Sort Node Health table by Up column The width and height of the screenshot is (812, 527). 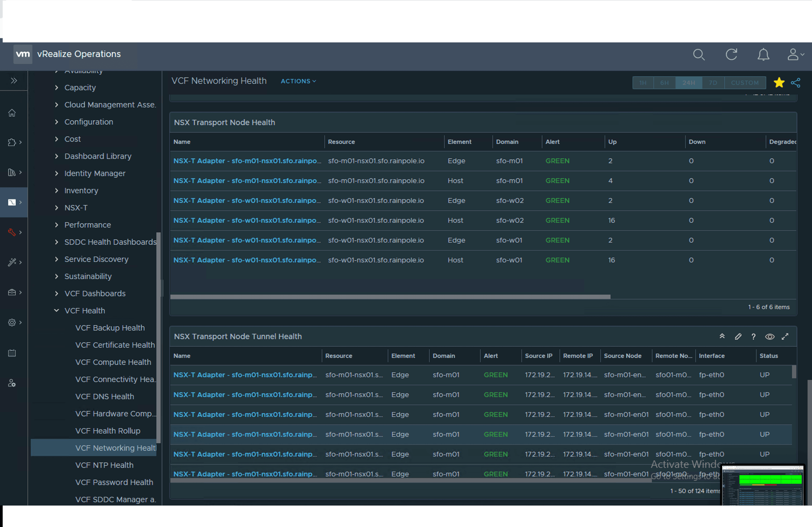point(612,142)
